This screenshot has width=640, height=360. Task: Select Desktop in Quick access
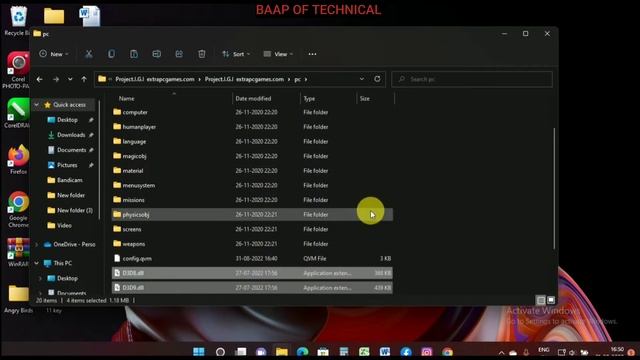(x=67, y=120)
